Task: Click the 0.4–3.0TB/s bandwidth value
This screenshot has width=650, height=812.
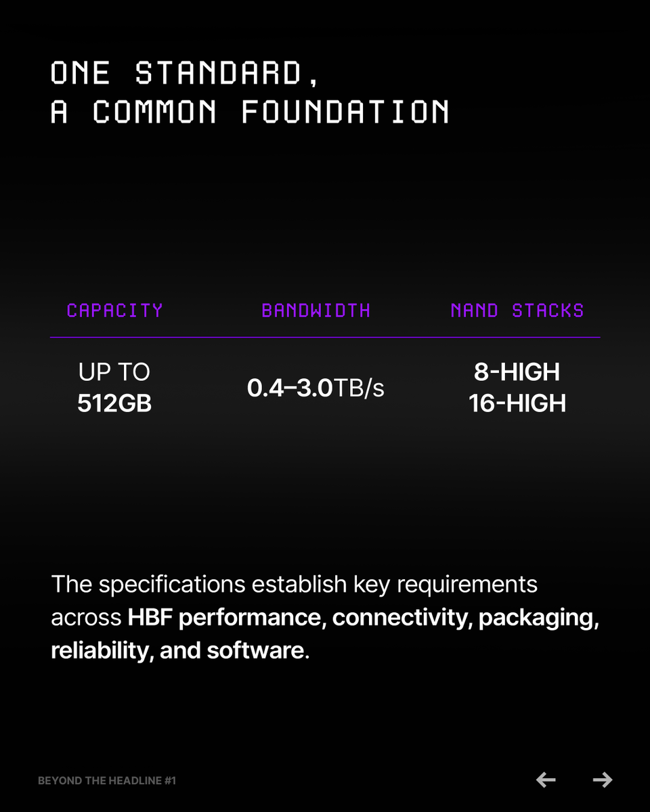Action: tap(316, 388)
